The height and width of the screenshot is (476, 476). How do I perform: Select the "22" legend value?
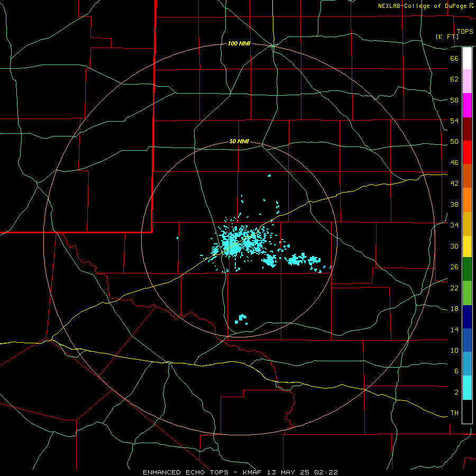(454, 288)
